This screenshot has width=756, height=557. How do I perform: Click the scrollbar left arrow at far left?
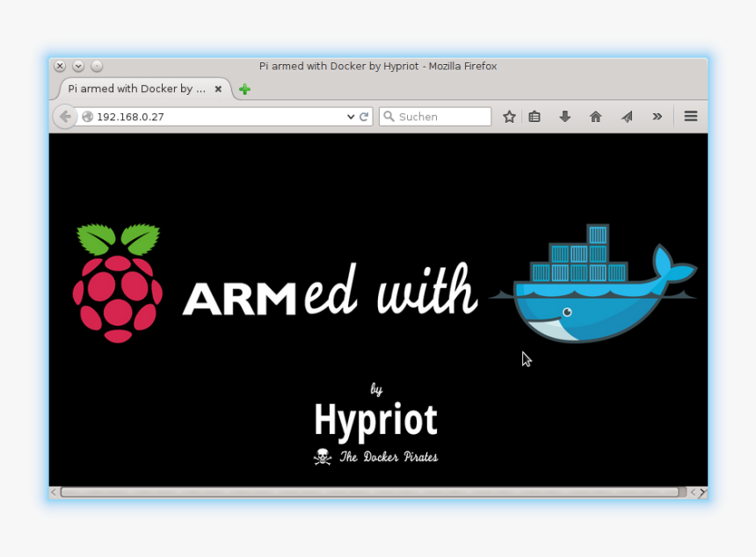point(54,492)
